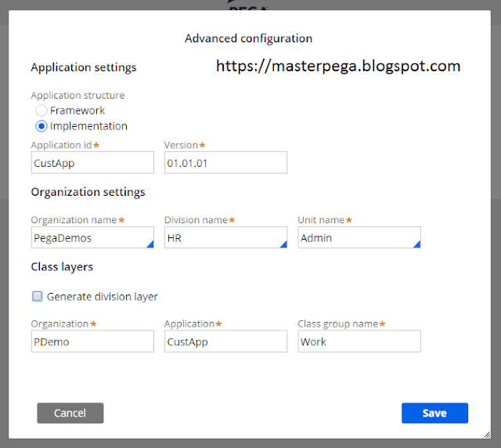
Task: Click the Class group name Work field
Action: [x=359, y=341]
